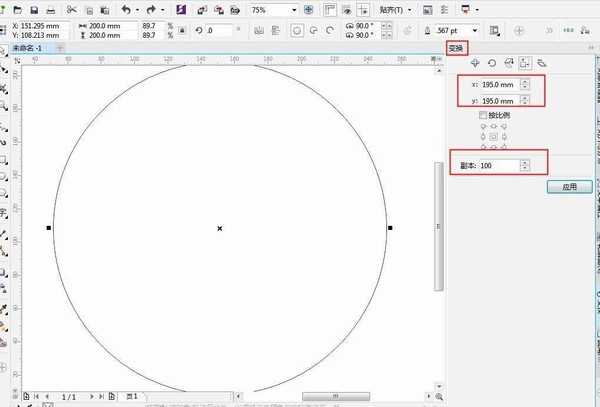Select the Scale and mirror transform icon
600x407 pixels.
(x=508, y=63)
